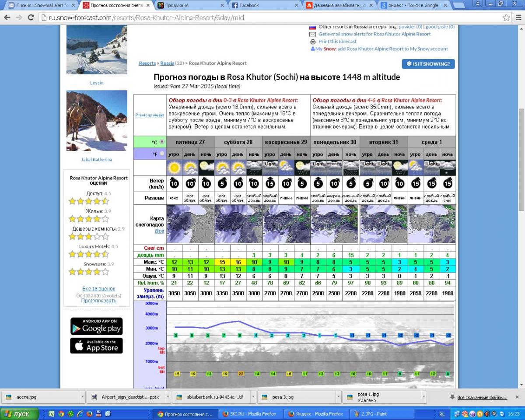
Task: Open the Print this forecast link
Action: 337,42
